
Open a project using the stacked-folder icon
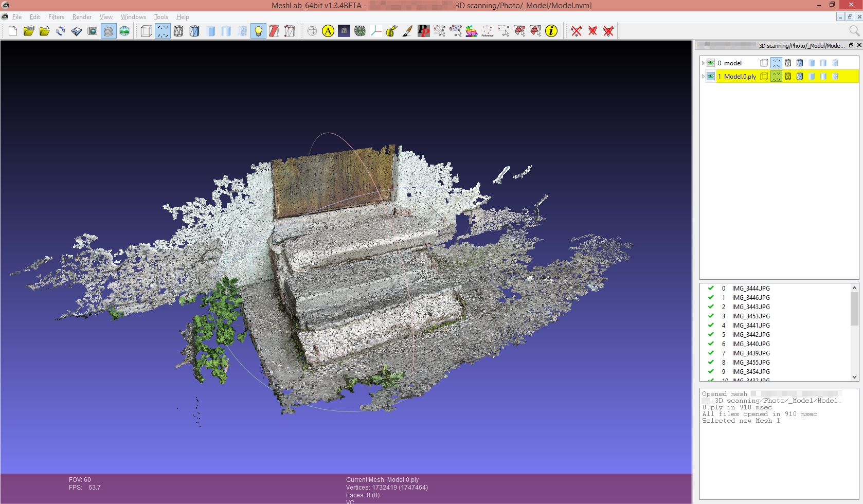click(x=29, y=31)
